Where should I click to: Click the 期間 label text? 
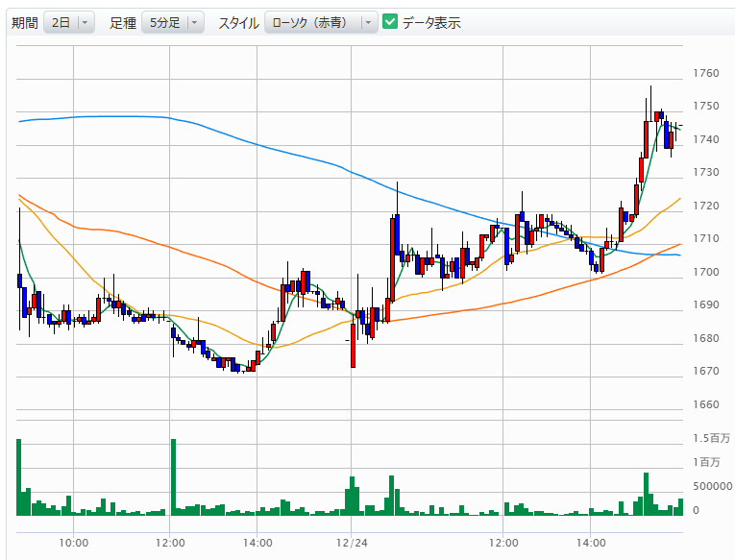(x=25, y=22)
